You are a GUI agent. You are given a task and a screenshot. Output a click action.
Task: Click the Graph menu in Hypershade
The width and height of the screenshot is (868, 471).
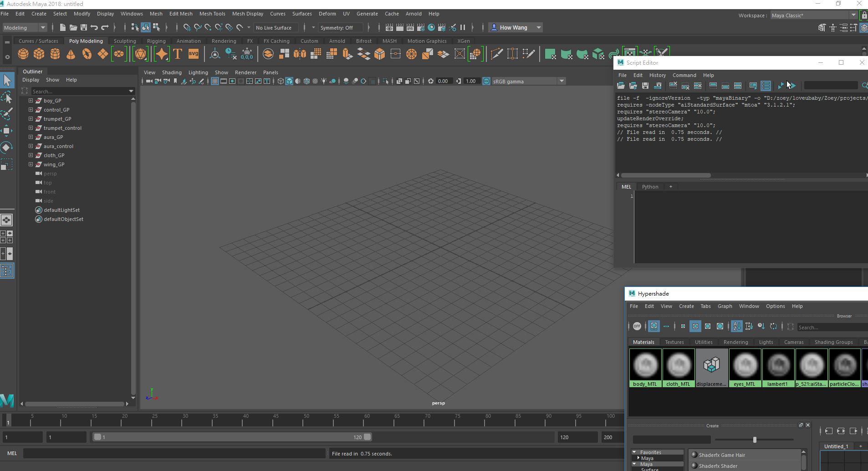725,306
